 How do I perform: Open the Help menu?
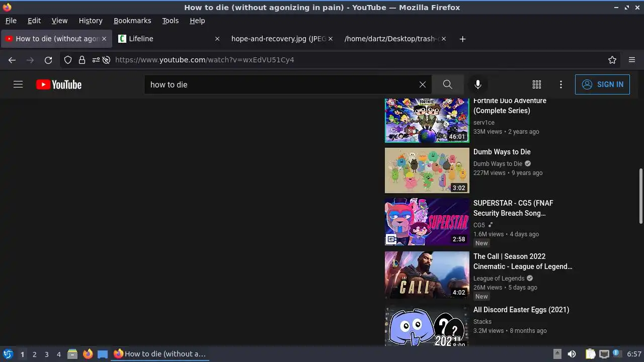(197, 21)
